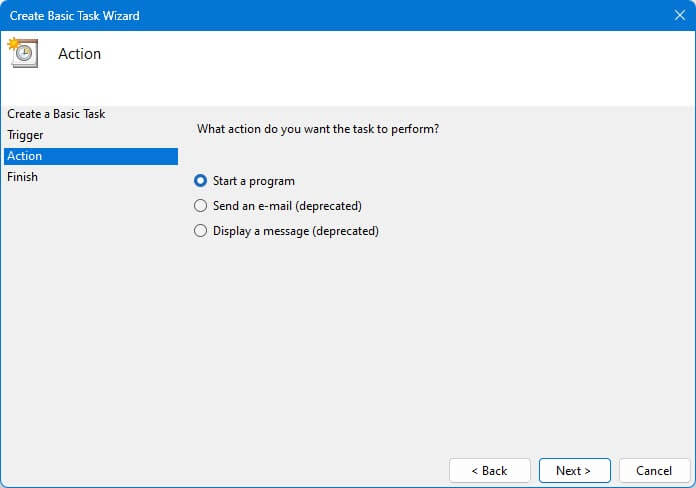Pick the Display a message (deprecated) radio button
This screenshot has height=488, width=696.
pyautogui.click(x=200, y=231)
